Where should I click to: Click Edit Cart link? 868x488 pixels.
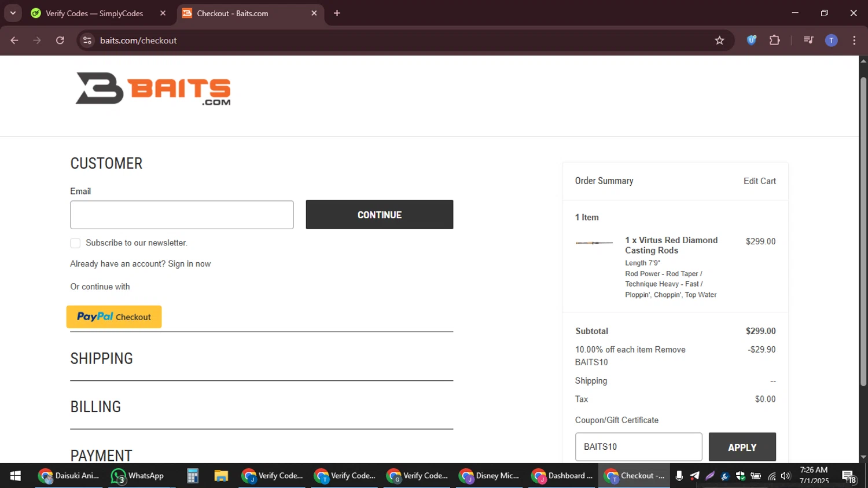[760, 181]
